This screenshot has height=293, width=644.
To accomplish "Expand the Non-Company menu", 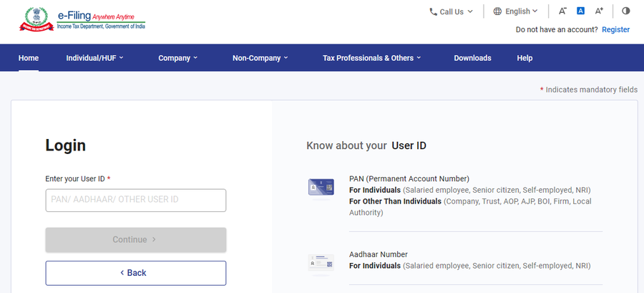I will [260, 58].
